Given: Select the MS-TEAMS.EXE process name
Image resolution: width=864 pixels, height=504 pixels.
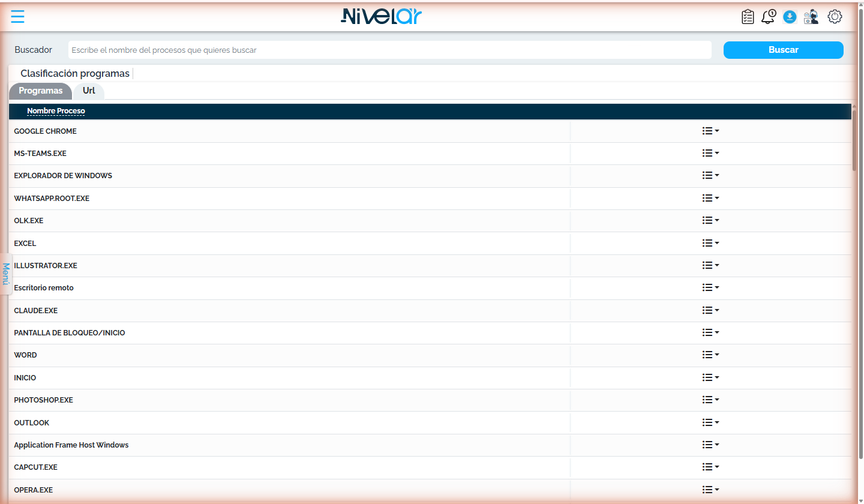Looking at the screenshot, I should pyautogui.click(x=40, y=153).
